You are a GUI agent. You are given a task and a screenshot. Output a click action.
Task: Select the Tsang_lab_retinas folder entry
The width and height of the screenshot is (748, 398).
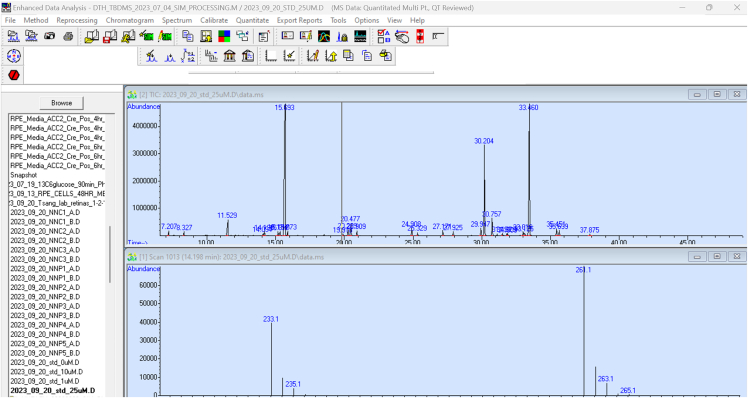click(57, 203)
